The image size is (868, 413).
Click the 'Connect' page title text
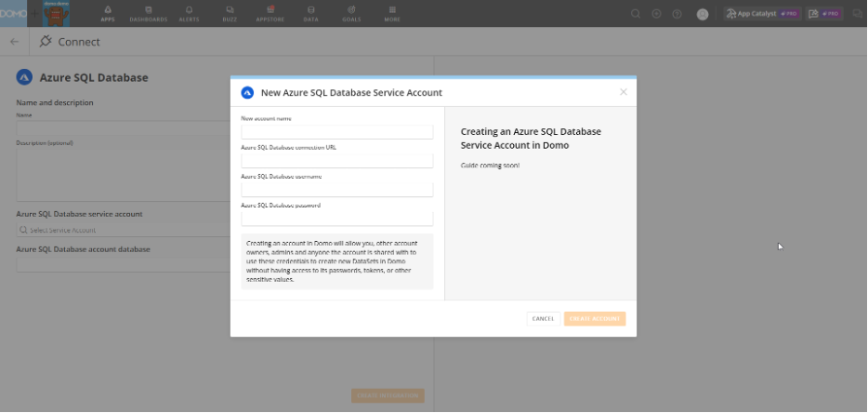(x=79, y=42)
